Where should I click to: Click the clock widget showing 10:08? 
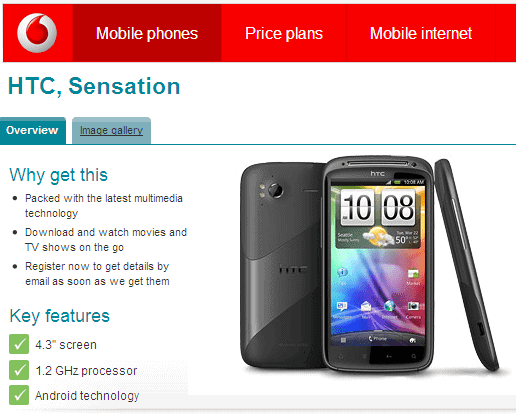[378, 207]
